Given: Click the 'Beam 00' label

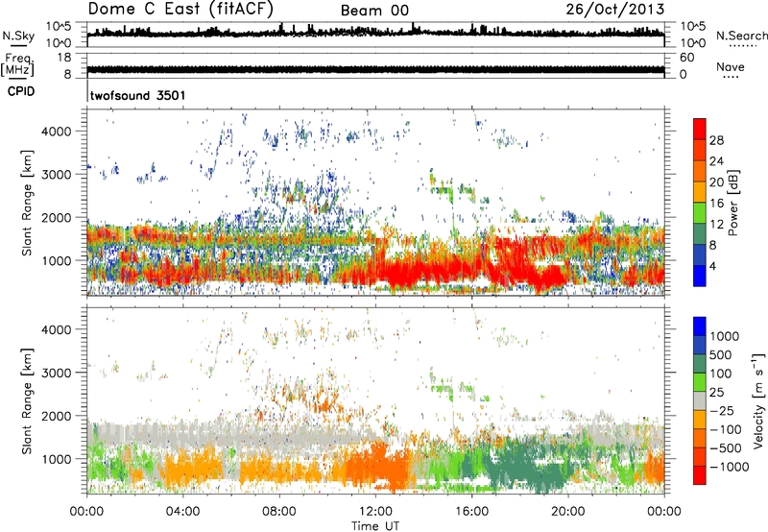Looking at the screenshot, I should (x=374, y=11).
